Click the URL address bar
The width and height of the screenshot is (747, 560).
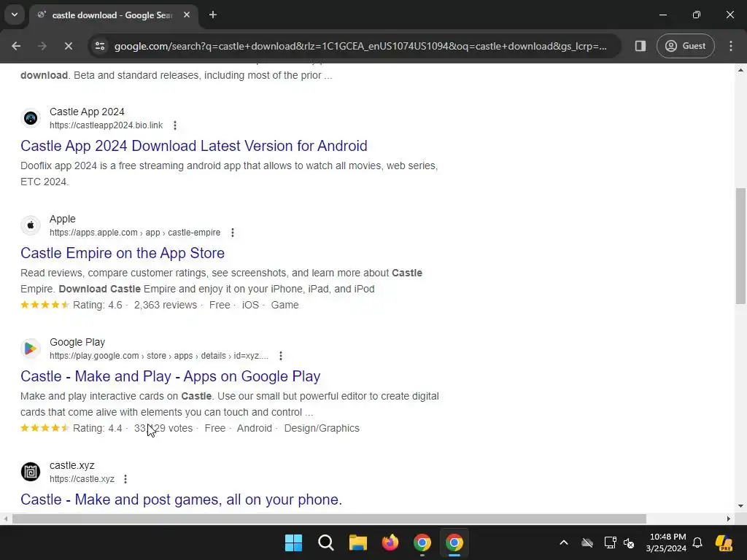click(x=360, y=46)
